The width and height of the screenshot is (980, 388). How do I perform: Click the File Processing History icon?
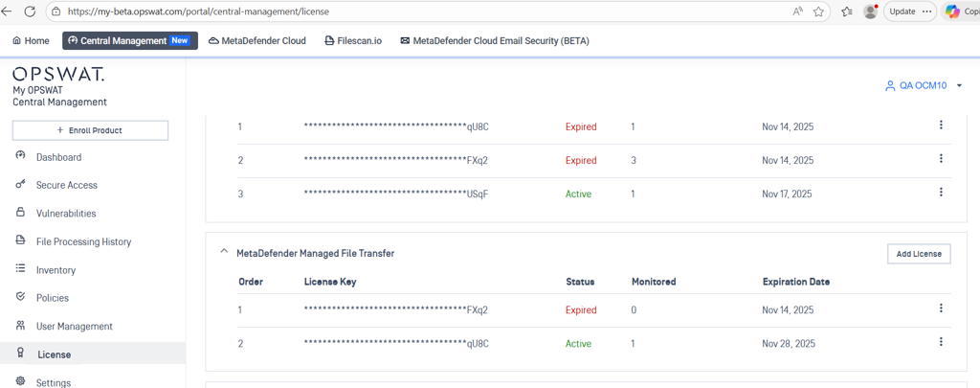click(21, 240)
